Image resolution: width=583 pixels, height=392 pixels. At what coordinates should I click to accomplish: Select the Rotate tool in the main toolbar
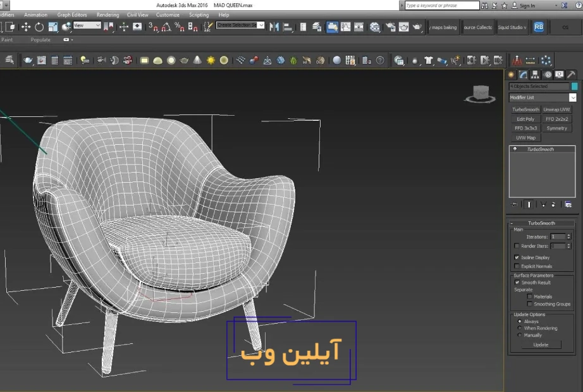[38, 27]
